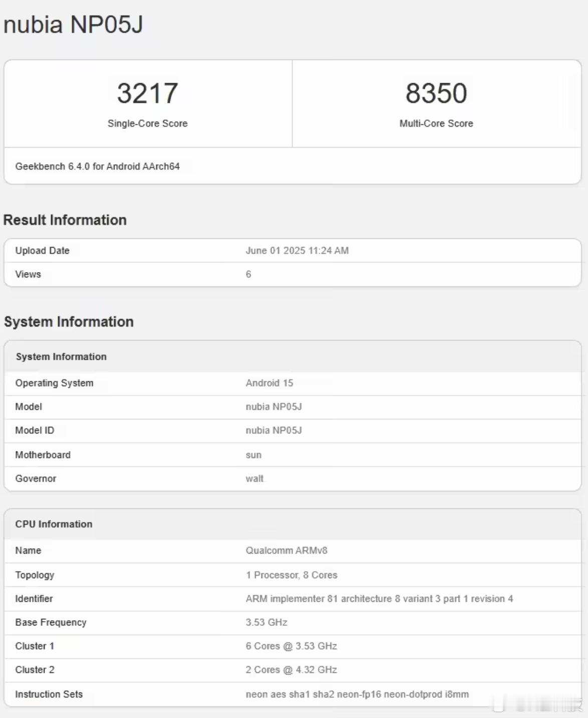
Task: Click the 'Topology' row label
Action: point(35,575)
